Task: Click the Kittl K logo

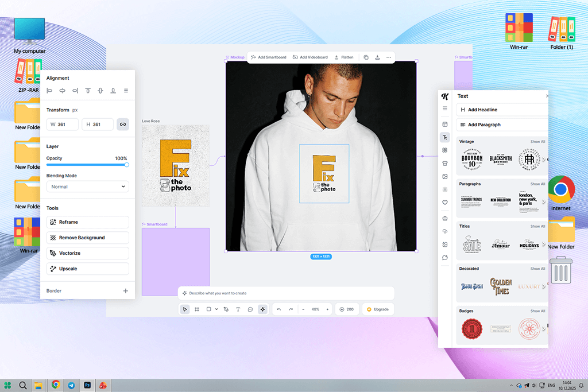Action: tap(445, 96)
